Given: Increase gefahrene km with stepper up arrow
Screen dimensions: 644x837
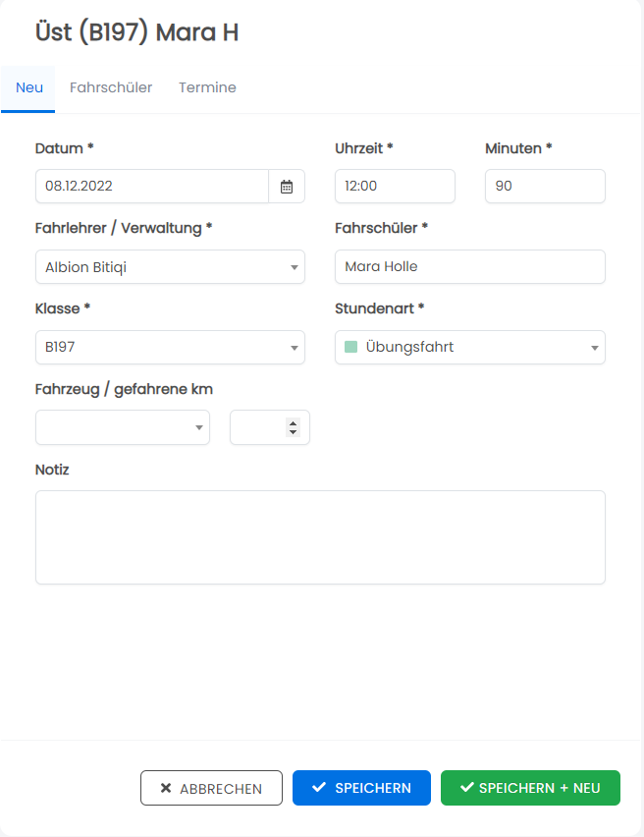Looking at the screenshot, I should pyautogui.click(x=293, y=423).
